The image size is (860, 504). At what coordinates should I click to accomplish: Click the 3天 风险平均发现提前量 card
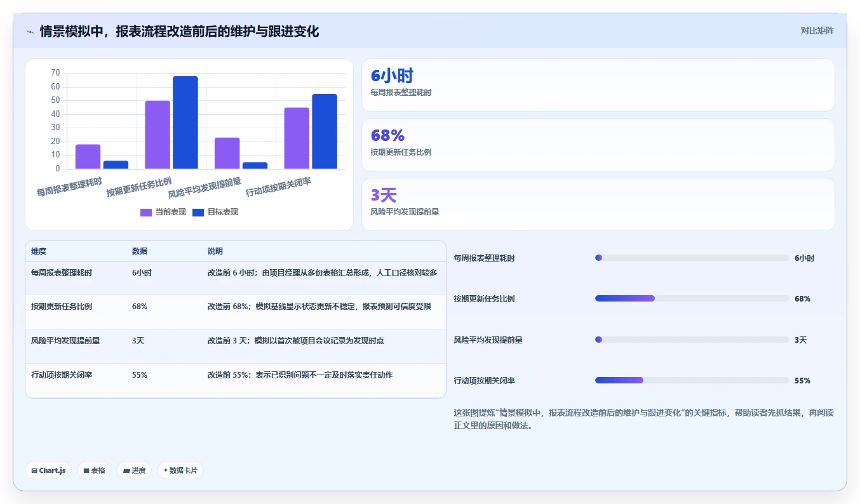click(x=598, y=204)
